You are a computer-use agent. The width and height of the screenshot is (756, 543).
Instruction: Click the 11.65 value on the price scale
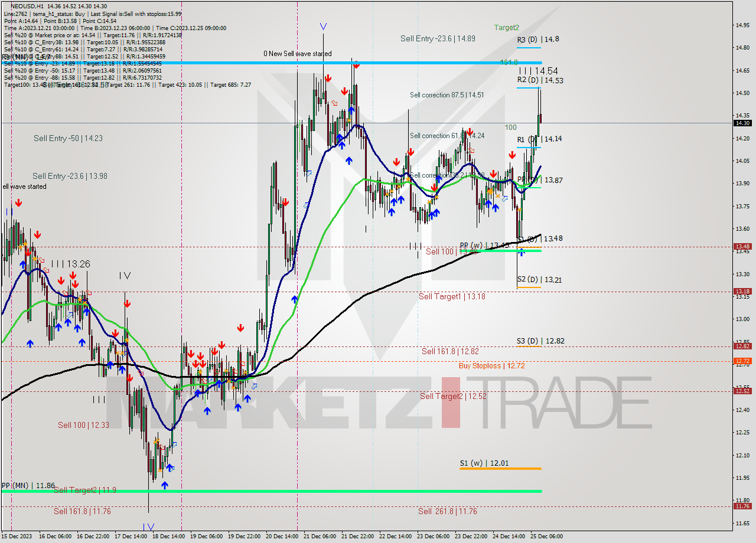[x=742, y=524]
